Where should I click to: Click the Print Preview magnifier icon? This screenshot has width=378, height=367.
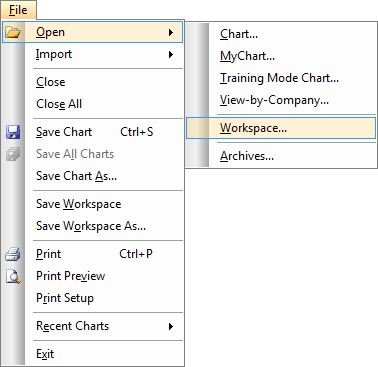click(x=13, y=276)
